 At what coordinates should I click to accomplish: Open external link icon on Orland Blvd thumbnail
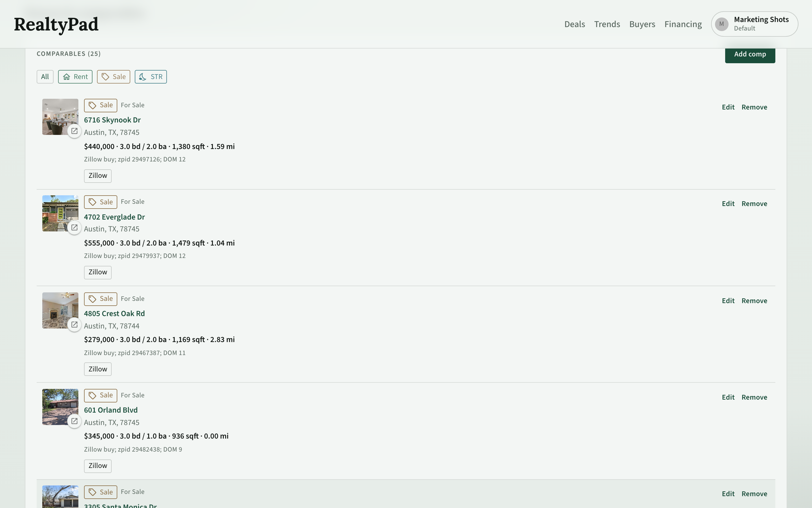click(74, 421)
